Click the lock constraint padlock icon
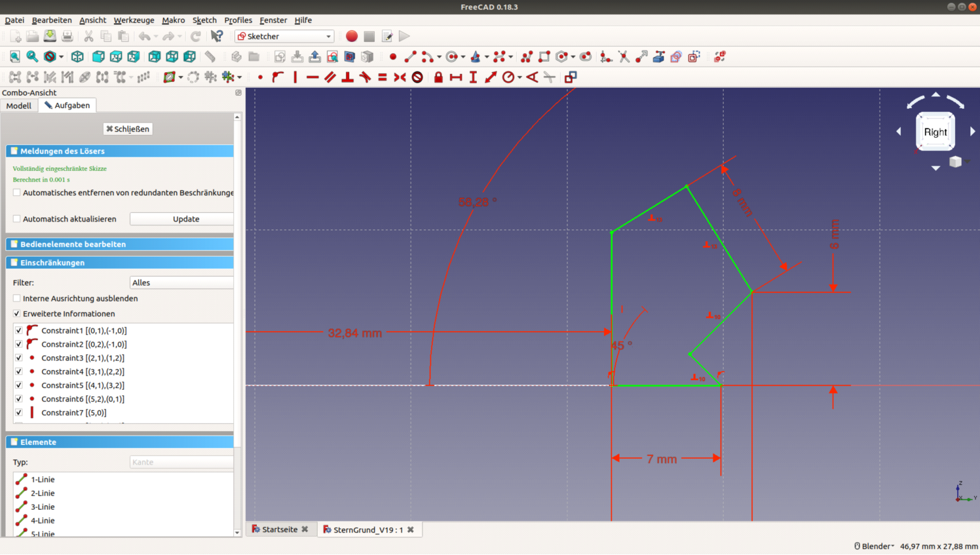This screenshot has width=980, height=555. [438, 77]
